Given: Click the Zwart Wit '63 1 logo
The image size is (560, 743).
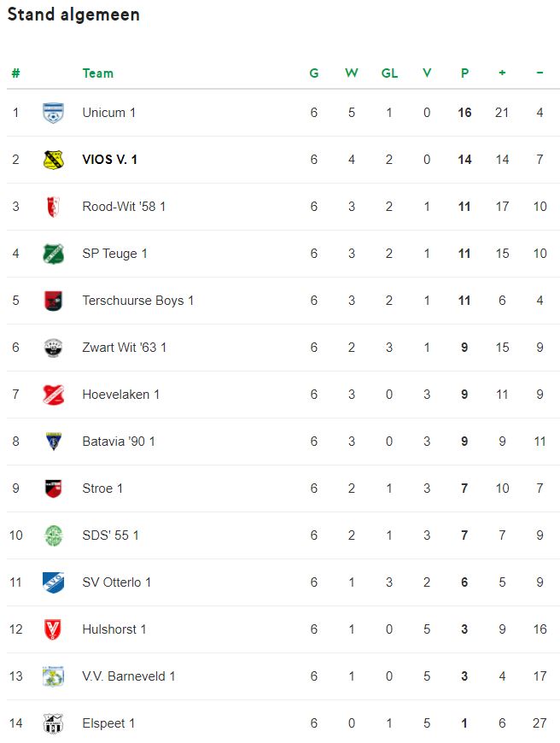Looking at the screenshot, I should pos(53,348).
